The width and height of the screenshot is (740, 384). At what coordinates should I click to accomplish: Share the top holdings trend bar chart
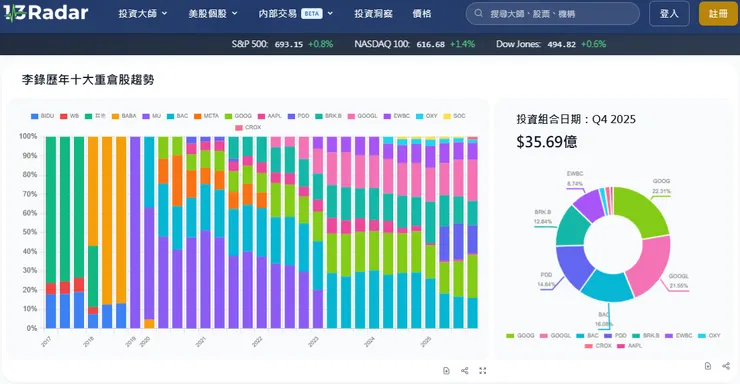click(x=464, y=371)
